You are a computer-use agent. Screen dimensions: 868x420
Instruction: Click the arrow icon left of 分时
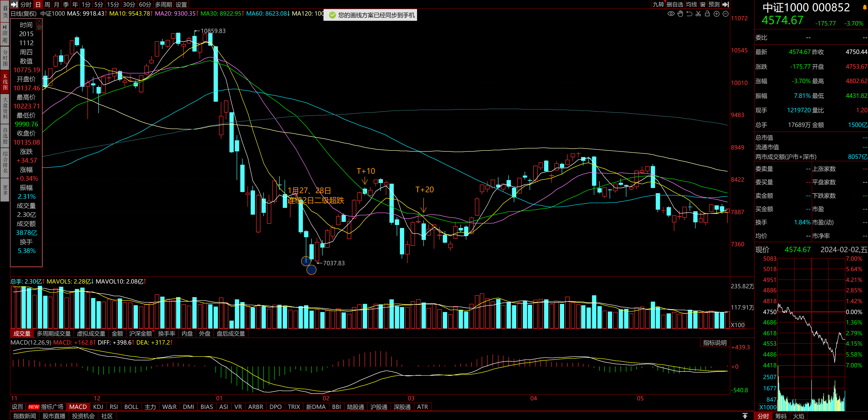14,4
